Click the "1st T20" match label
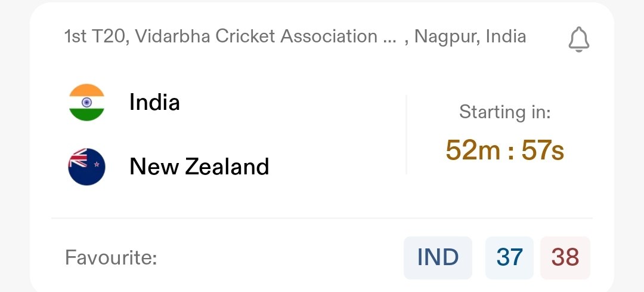The height and width of the screenshot is (292, 644). (95, 36)
